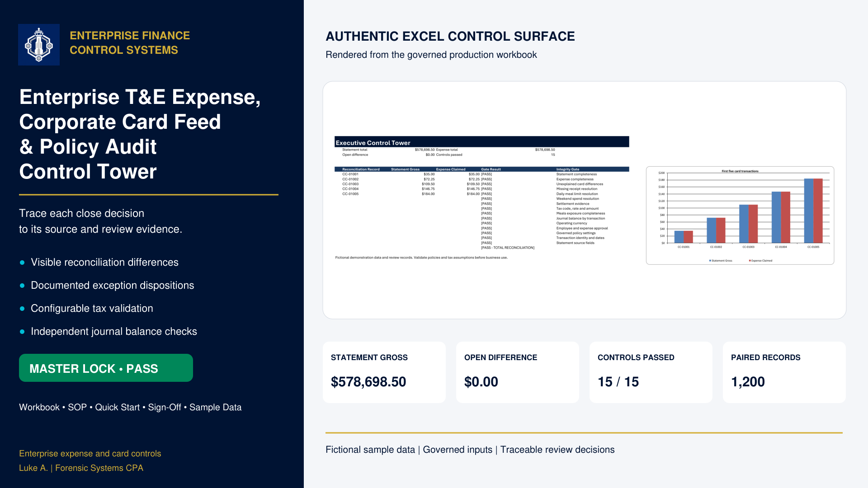Select the Paired Records 1,200 card

784,372
